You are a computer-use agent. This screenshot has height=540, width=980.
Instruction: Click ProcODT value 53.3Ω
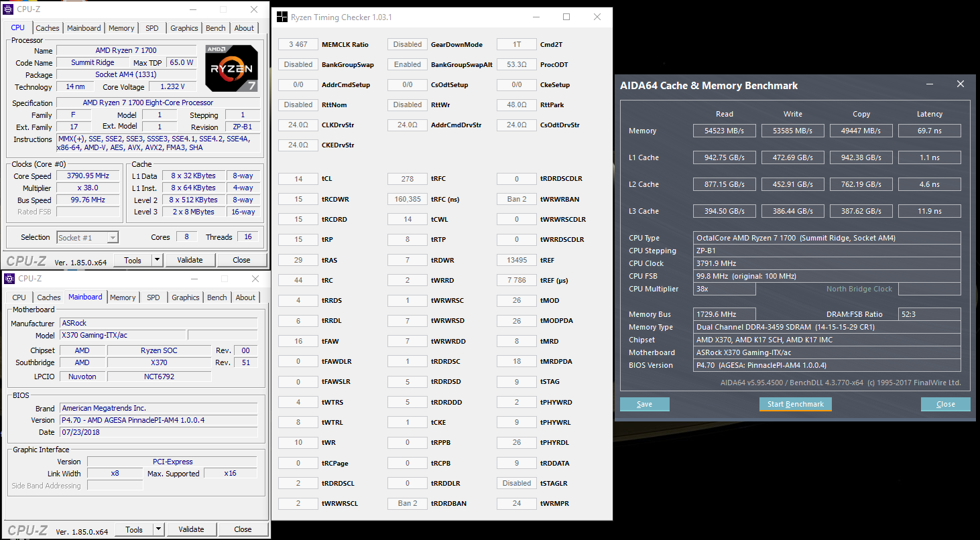click(x=517, y=64)
